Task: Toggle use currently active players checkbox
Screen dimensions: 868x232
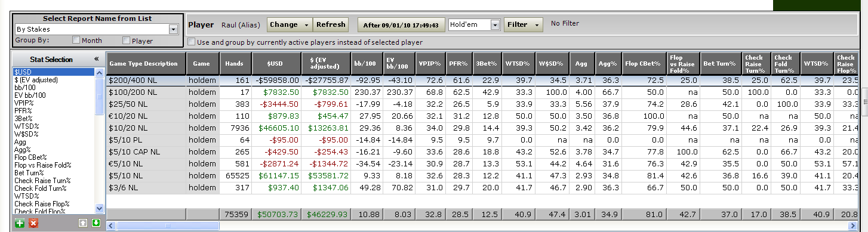Action: (x=191, y=42)
